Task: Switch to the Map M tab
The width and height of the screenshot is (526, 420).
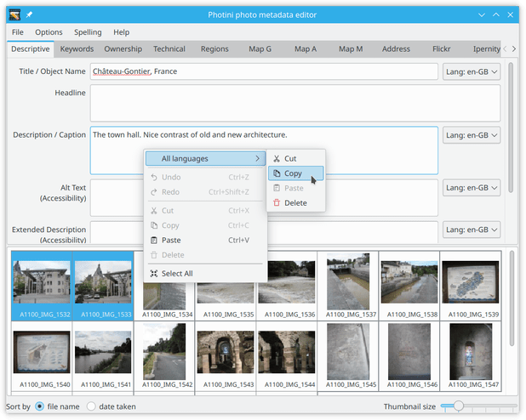Action: 351,49
